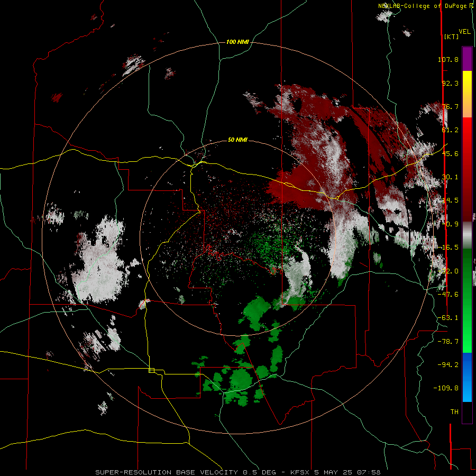Click the yellow-orange segment of the velocity scale

[x=467, y=94]
